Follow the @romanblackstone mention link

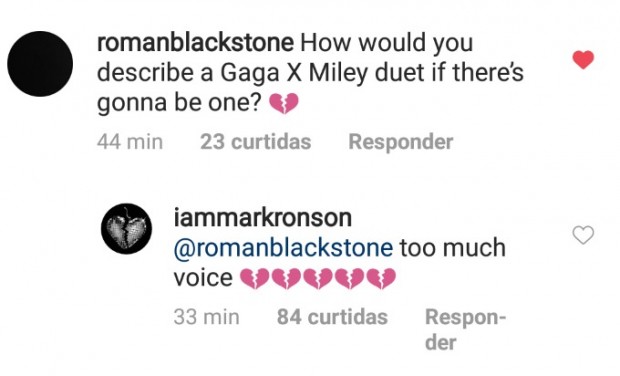[283, 248]
